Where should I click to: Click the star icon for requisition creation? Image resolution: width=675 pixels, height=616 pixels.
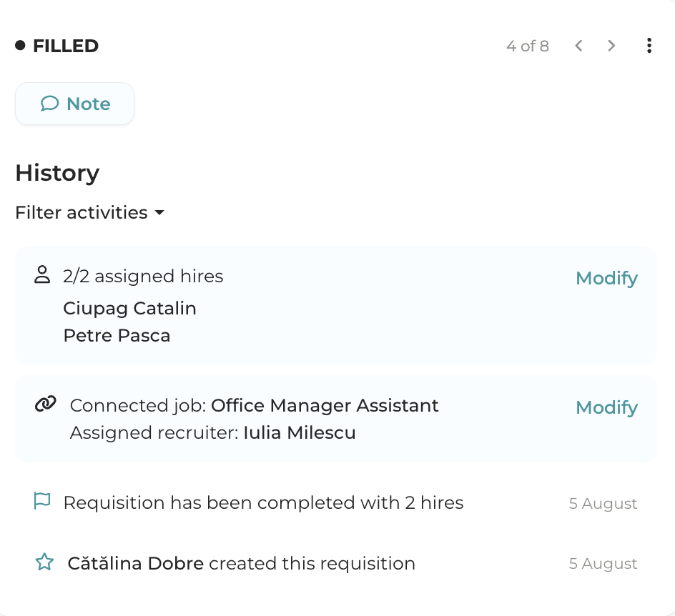click(x=44, y=562)
